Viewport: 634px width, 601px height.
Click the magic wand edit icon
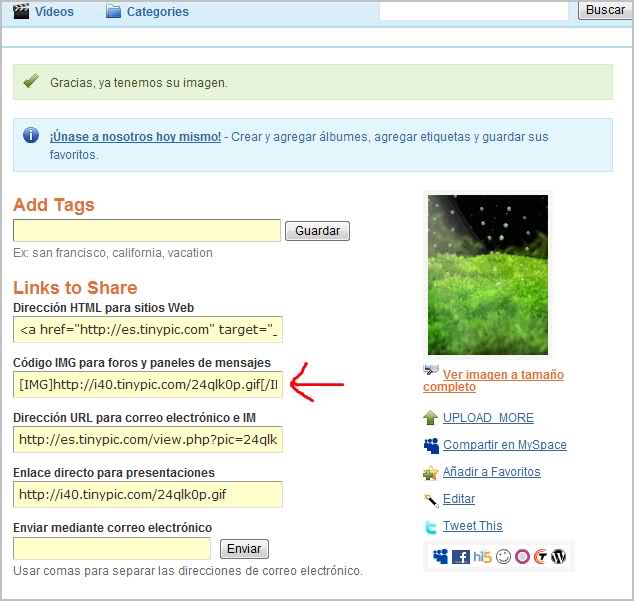tap(431, 499)
